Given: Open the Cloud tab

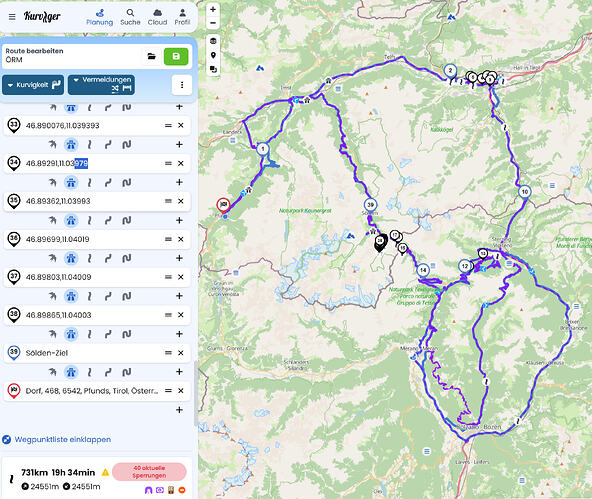Looking at the screenshot, I should tap(157, 17).
